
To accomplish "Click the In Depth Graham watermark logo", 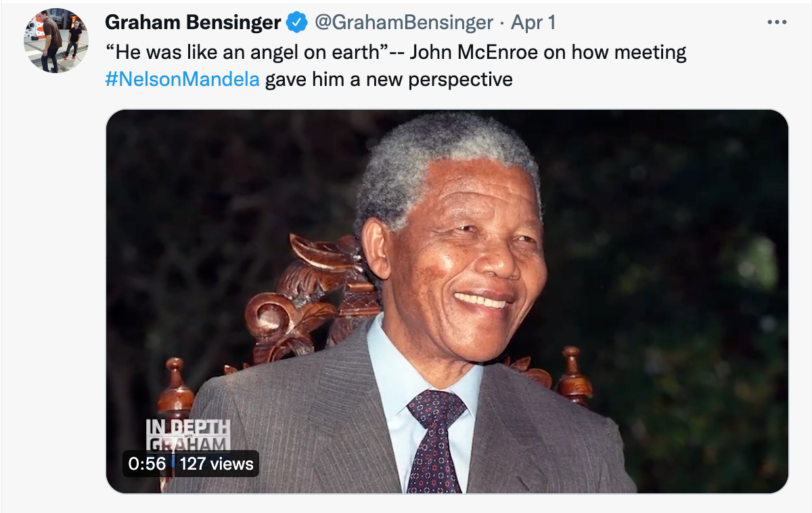I will click(x=188, y=434).
